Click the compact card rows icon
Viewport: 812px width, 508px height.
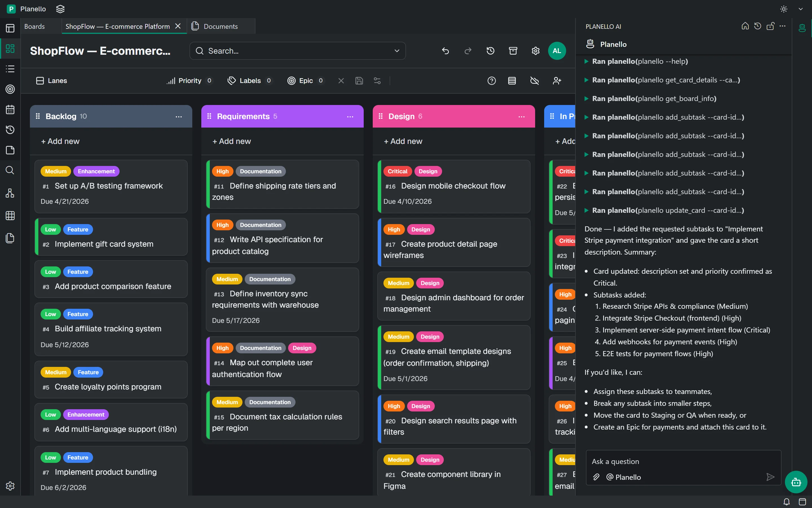(512, 81)
